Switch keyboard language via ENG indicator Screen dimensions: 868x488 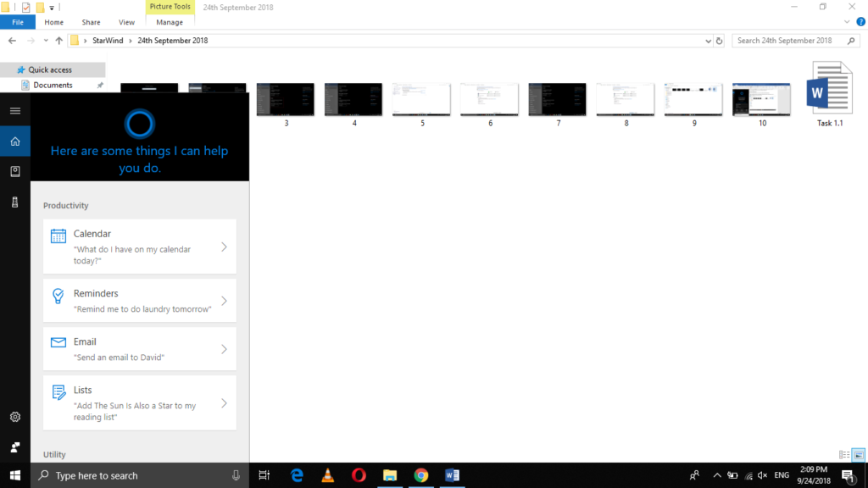pos(781,474)
